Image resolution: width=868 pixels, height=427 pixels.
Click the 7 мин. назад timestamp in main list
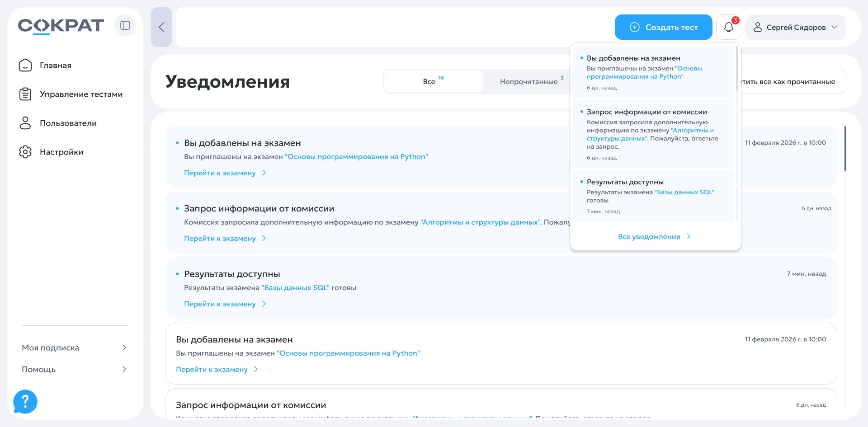tap(807, 274)
